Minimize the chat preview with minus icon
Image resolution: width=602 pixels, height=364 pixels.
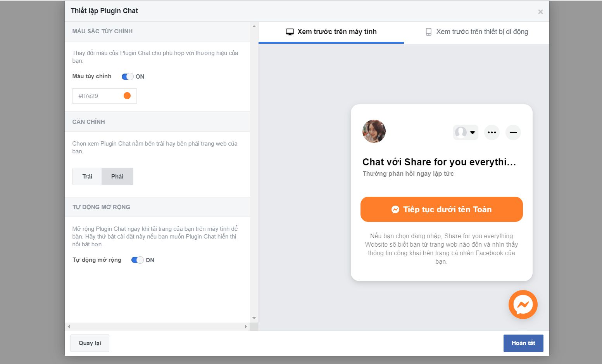point(513,132)
